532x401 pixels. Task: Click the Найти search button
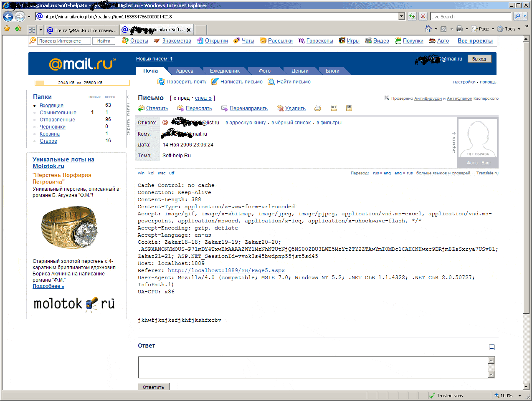pyautogui.click(x=104, y=41)
